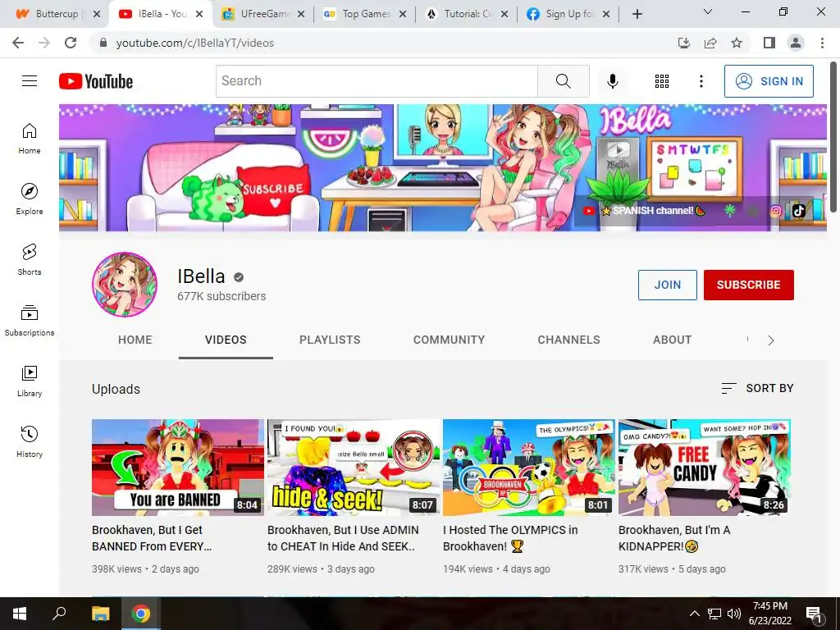Reload the page in Chrome
This screenshot has width=840, height=630.
(x=71, y=43)
